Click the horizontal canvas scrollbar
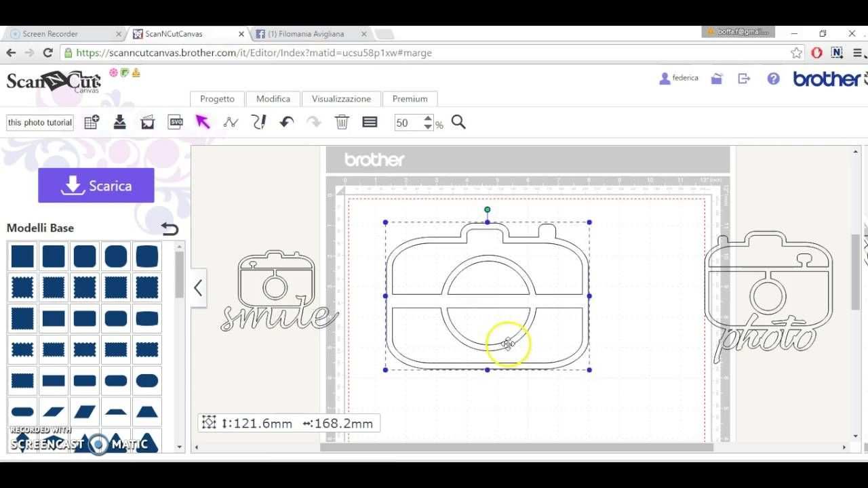The image size is (868, 488). point(515,447)
